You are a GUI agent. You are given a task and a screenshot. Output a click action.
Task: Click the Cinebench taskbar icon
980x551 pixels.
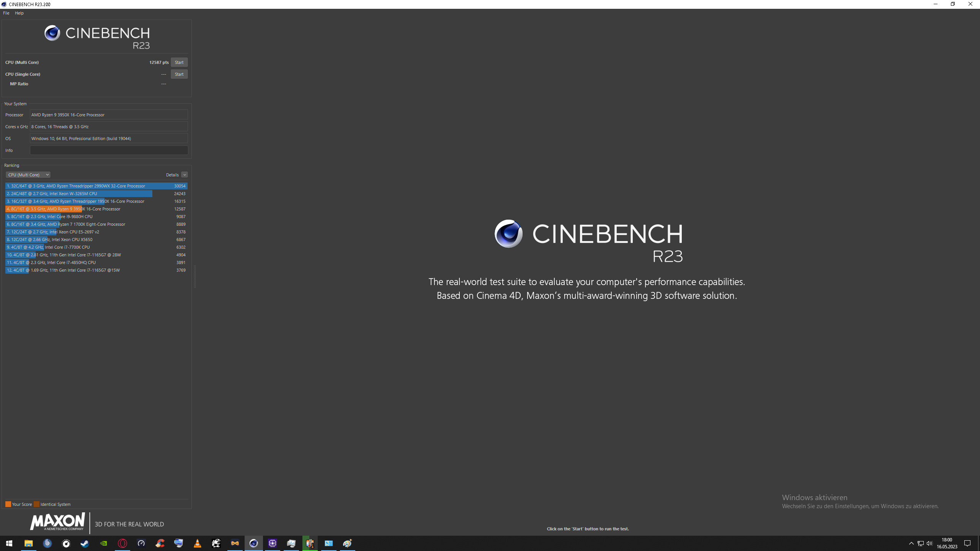[x=254, y=543]
